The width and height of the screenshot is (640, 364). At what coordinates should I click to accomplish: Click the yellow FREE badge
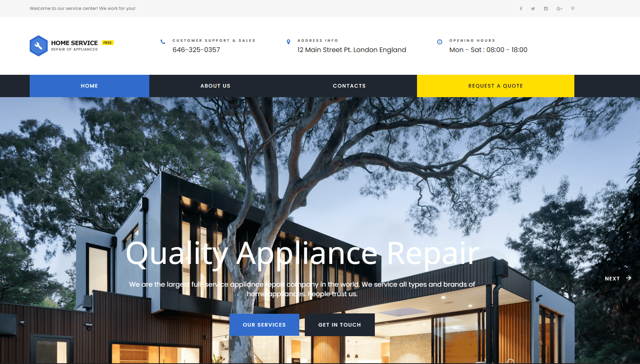pos(107,43)
